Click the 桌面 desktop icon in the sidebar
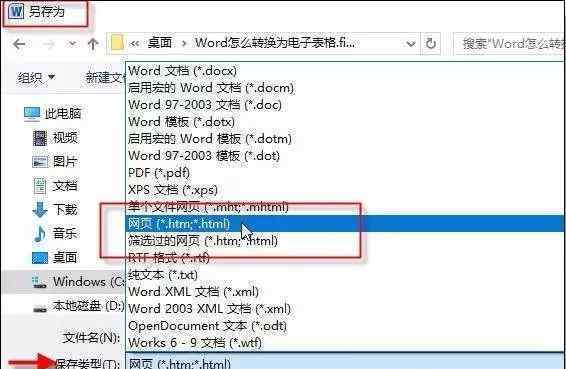566x369 pixels. (x=40, y=258)
